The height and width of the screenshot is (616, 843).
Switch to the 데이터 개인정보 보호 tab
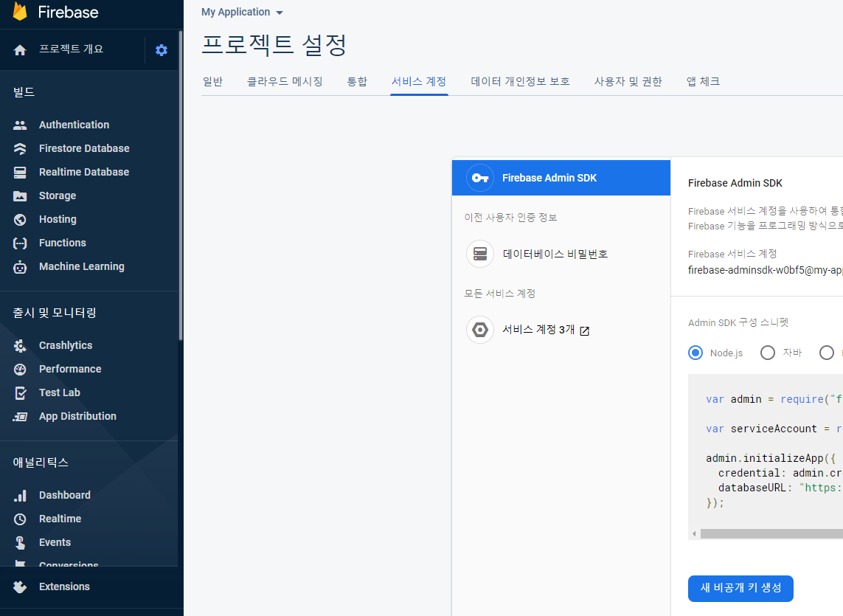pyautogui.click(x=521, y=82)
